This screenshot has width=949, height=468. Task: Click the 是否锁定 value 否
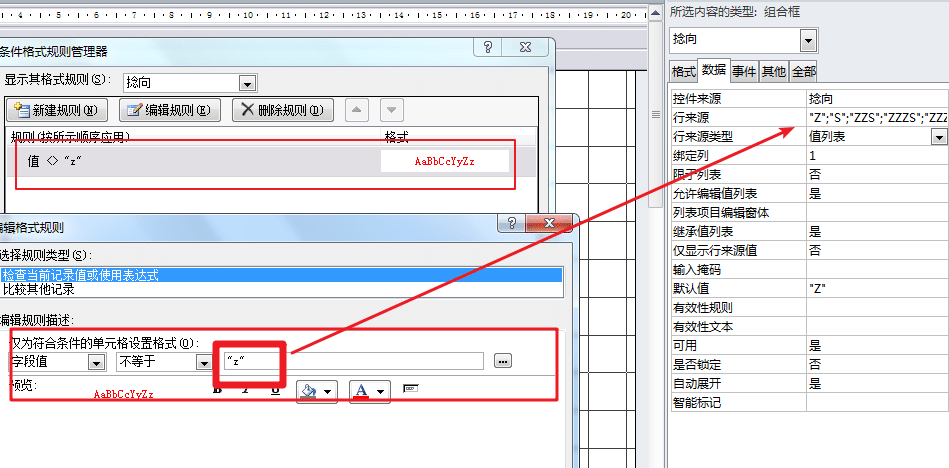click(x=878, y=364)
